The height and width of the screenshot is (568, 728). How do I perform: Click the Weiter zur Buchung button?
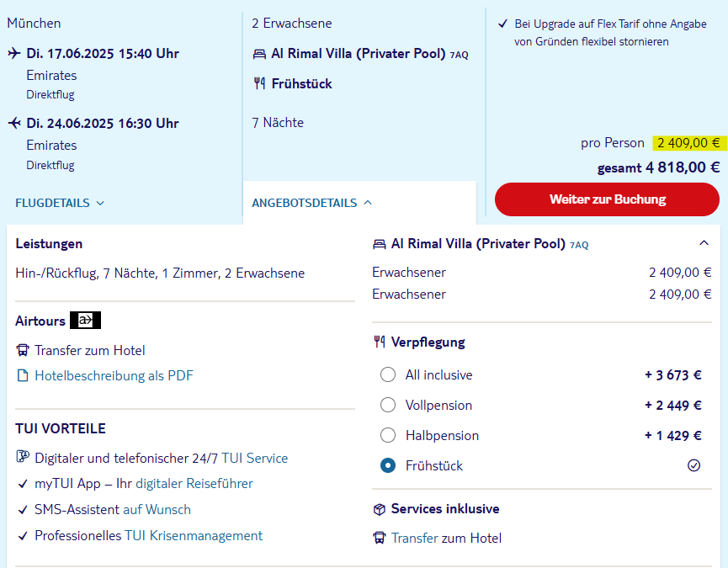click(608, 199)
